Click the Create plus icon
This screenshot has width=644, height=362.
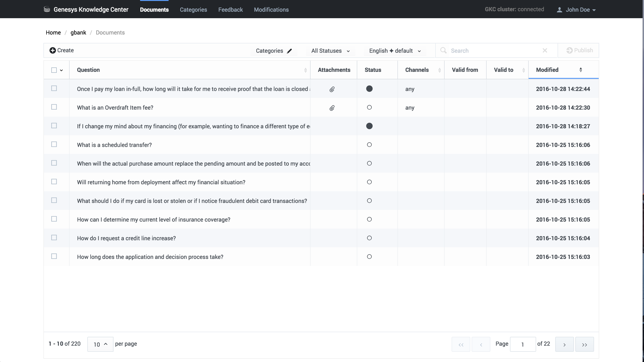click(53, 50)
